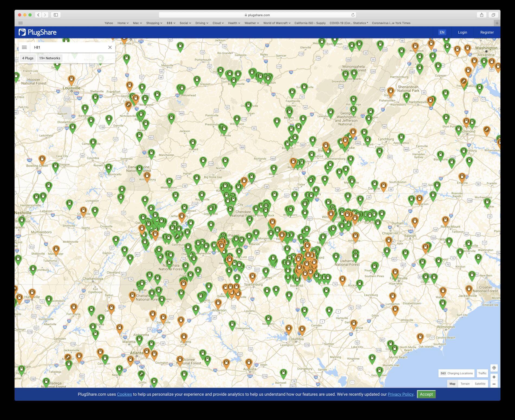Image resolution: width=515 pixels, height=420 pixels.
Task: Expand the World of Warcraft bookmarks folder
Action: pyautogui.click(x=277, y=23)
